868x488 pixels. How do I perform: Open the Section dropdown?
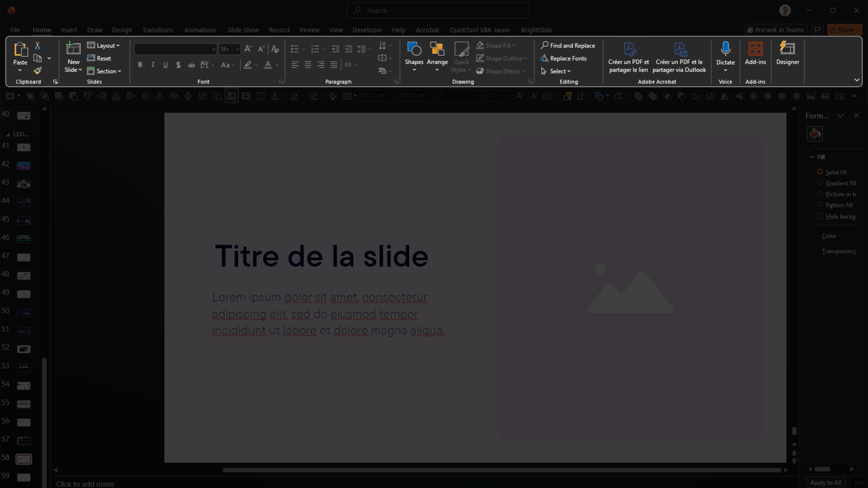coord(104,71)
